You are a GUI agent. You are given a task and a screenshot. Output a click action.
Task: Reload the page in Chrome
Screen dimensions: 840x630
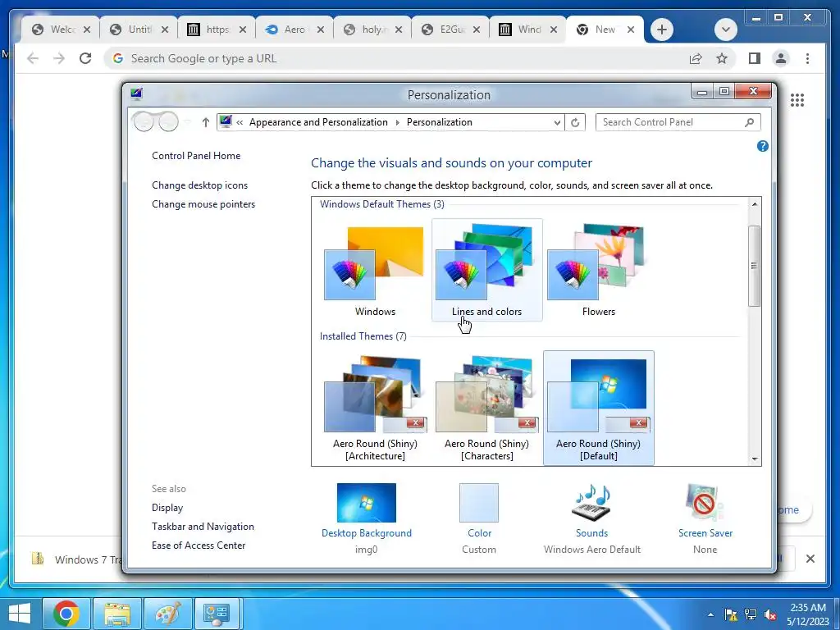point(85,58)
